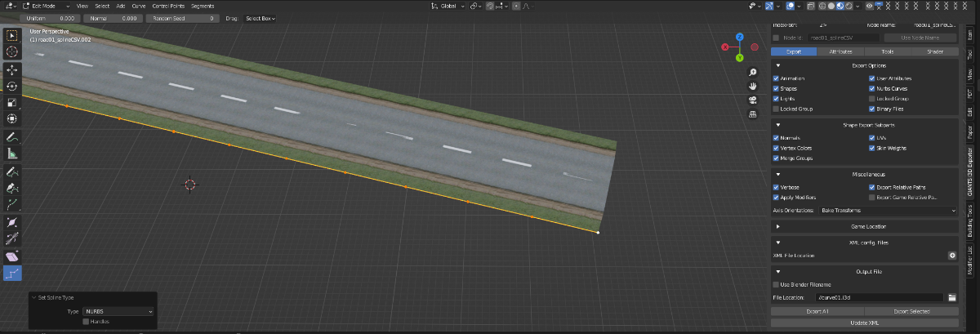The height and width of the screenshot is (334, 980).
Task: Click the camera view icon in viewport
Action: point(752,100)
